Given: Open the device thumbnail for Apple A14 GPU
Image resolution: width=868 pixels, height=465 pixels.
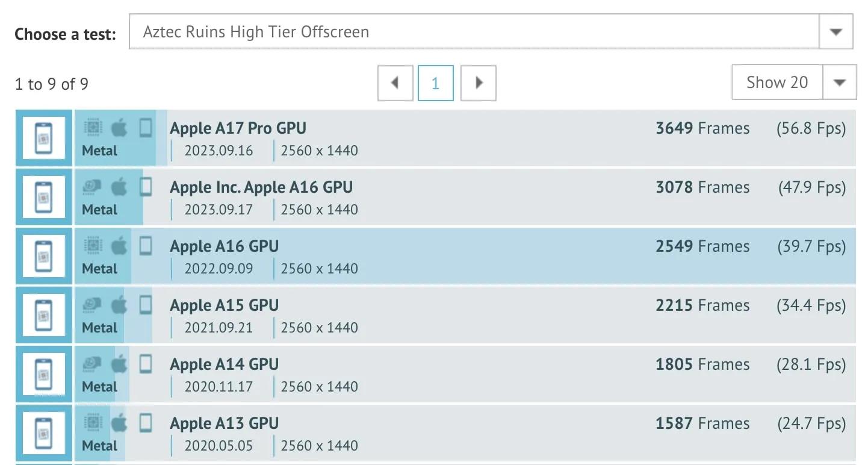Looking at the screenshot, I should click(43, 374).
